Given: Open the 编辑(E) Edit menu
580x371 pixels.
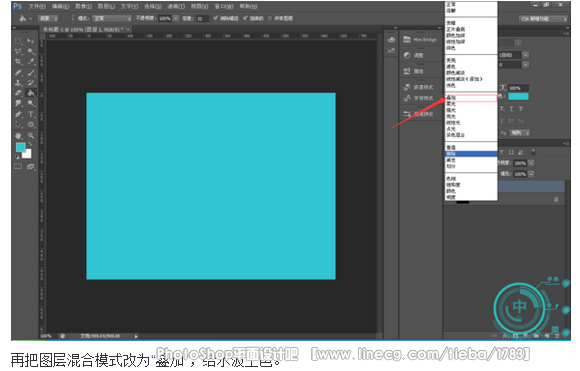Looking at the screenshot, I should pos(60,6).
